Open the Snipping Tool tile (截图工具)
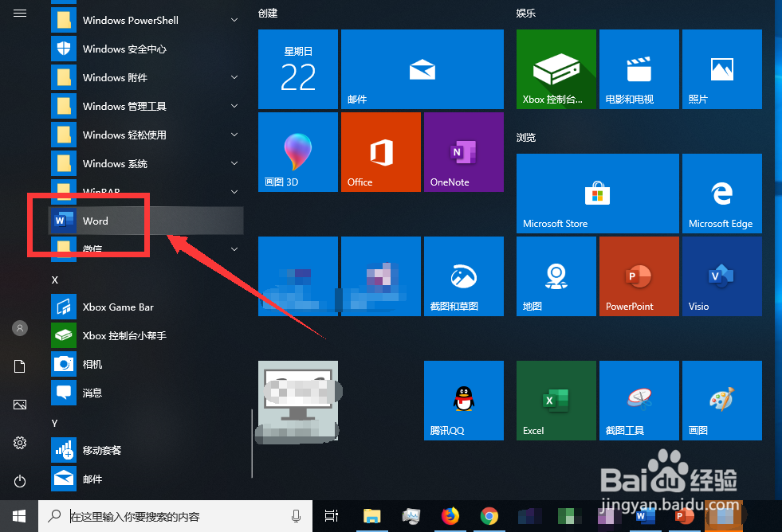Viewport: 782px width, 532px height. (x=639, y=401)
